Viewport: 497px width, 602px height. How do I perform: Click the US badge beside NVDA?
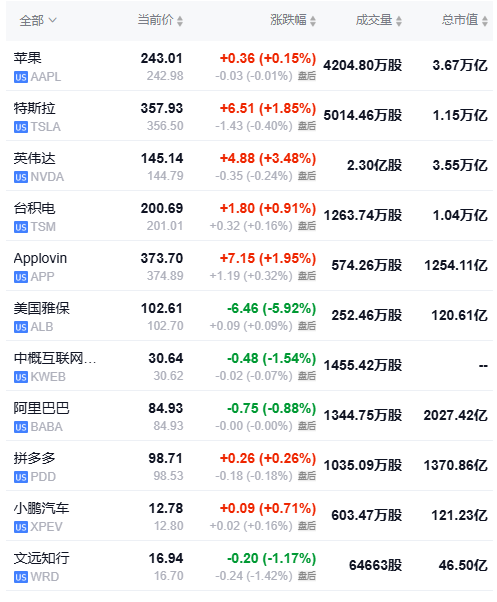coord(21,177)
